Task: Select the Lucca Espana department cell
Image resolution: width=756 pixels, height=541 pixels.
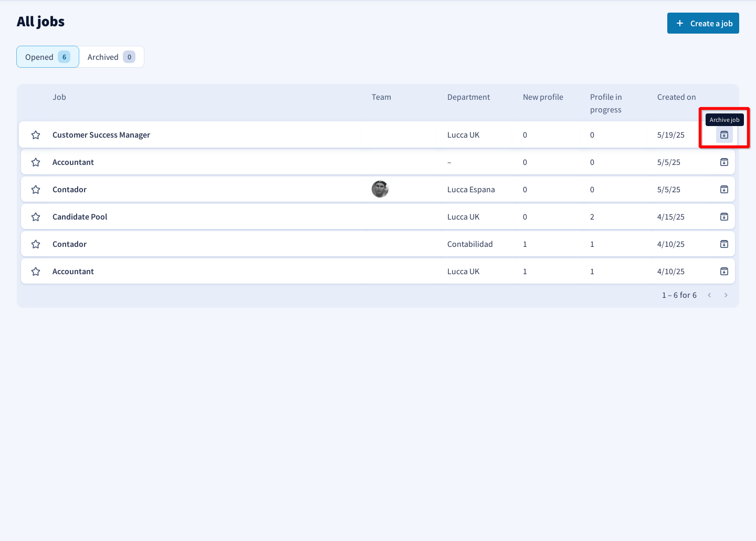Action: (x=471, y=190)
